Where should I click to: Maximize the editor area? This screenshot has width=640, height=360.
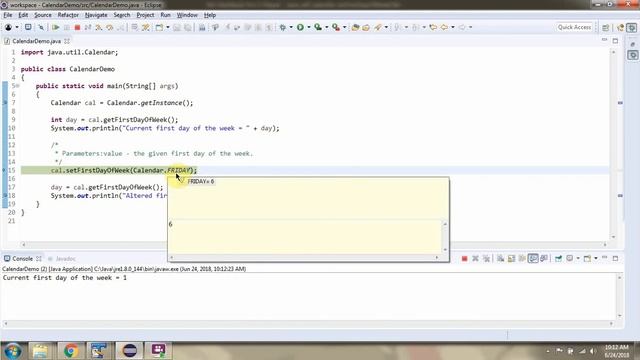point(615,41)
